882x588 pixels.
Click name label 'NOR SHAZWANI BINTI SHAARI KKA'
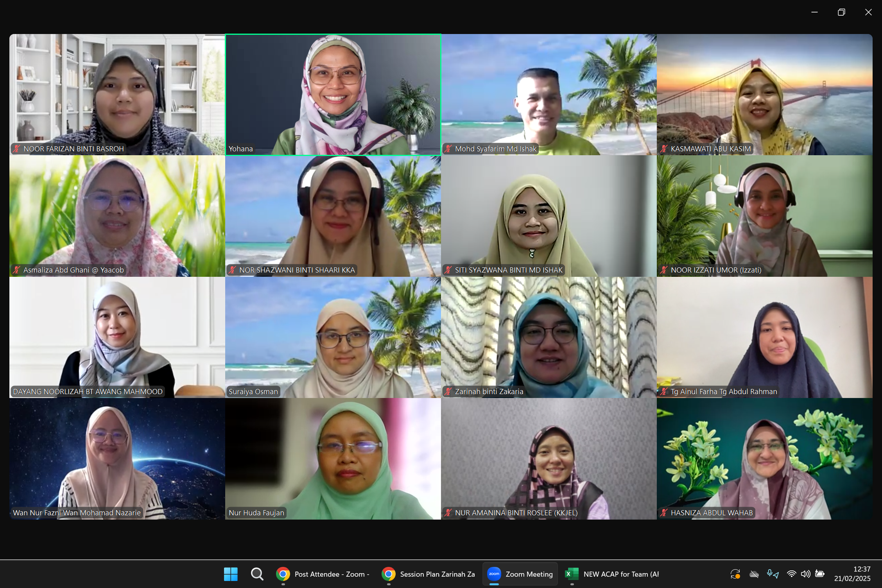[297, 270]
